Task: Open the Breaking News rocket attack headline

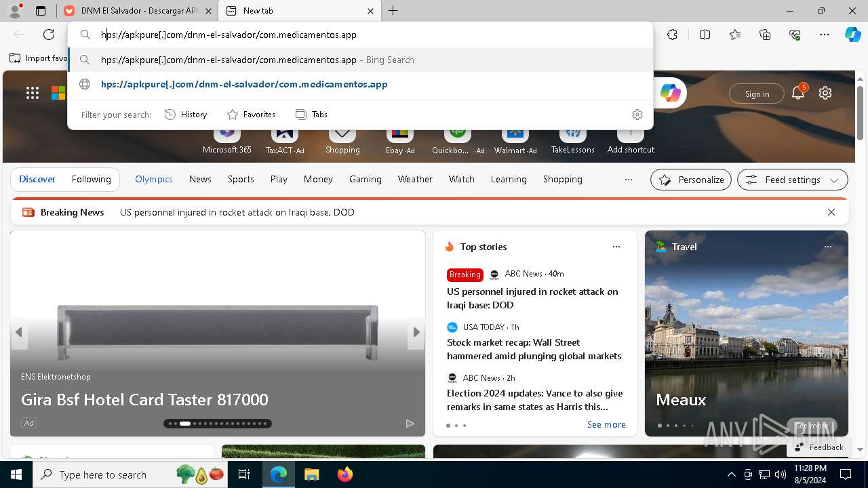Action: coord(237,212)
